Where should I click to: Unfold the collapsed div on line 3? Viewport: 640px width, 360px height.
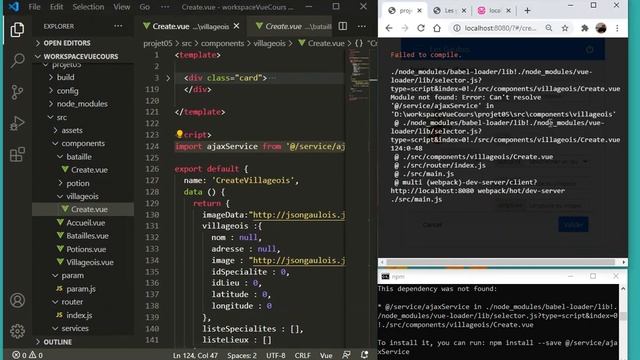(x=168, y=78)
